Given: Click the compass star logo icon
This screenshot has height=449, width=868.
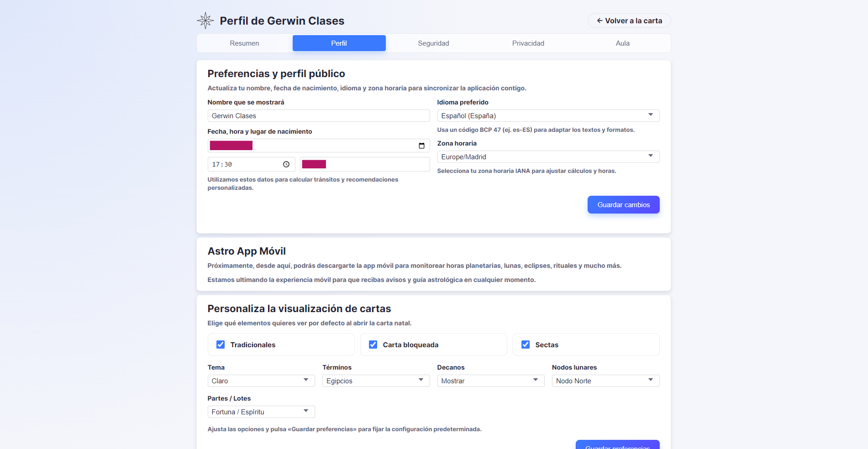Looking at the screenshot, I should pos(205,21).
